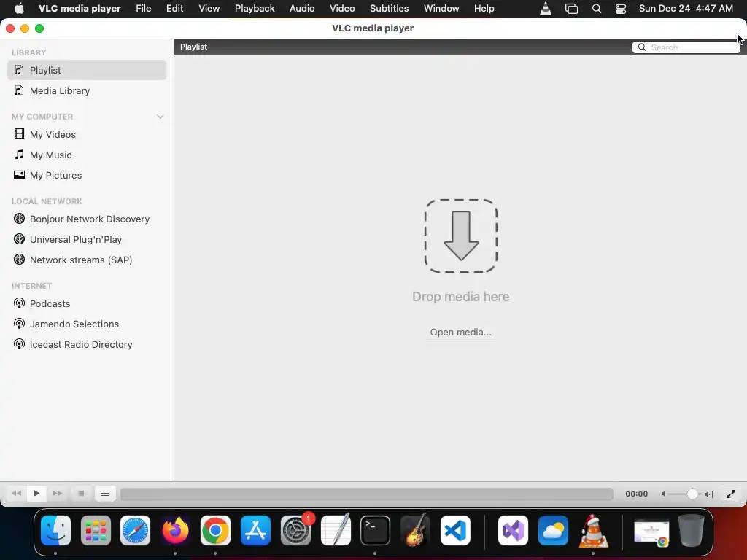Select Network streams (SAP)
Viewport: 747px width, 560px height.
coord(87,260)
